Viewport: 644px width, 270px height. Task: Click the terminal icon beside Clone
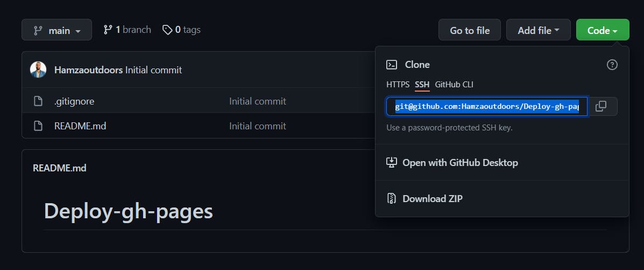392,65
